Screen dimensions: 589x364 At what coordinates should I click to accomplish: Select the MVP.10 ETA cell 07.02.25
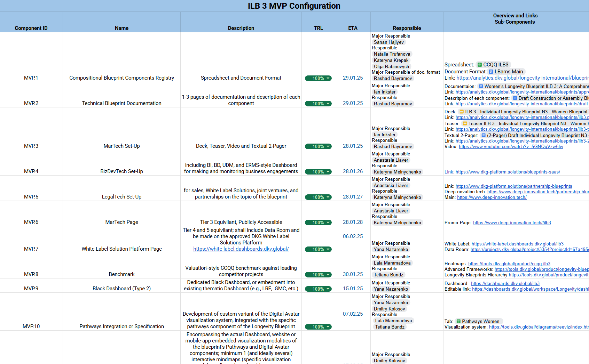[353, 314]
